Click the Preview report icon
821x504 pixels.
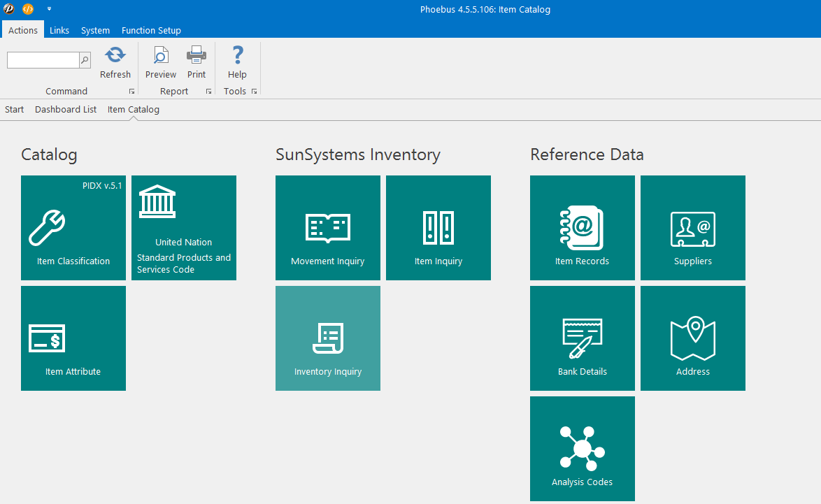161,55
